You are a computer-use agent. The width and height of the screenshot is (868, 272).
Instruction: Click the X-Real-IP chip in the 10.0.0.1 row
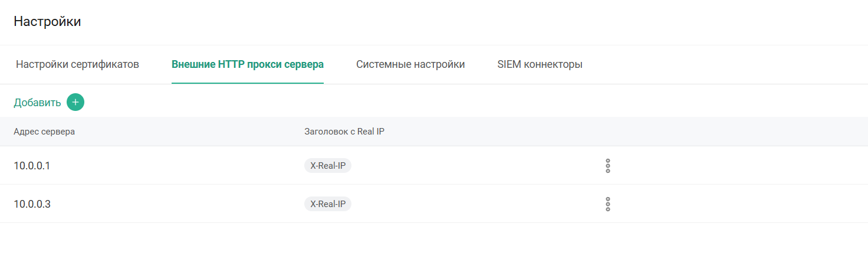click(328, 166)
